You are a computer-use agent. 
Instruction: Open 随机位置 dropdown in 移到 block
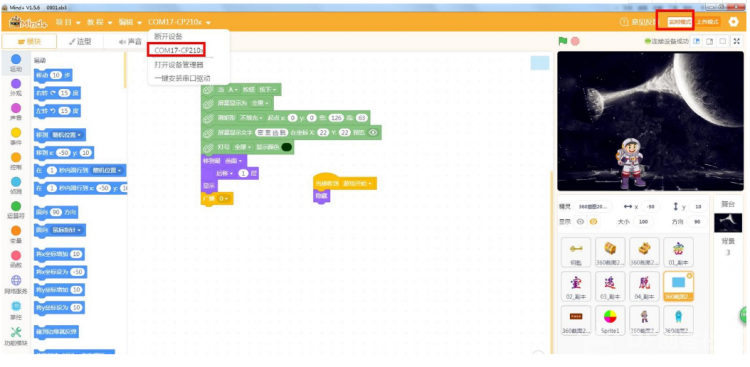tap(67, 135)
